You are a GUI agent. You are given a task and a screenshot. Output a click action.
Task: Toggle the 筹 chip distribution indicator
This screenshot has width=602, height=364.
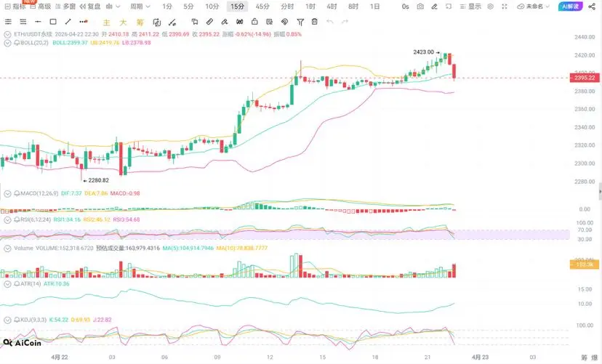[x=140, y=23]
